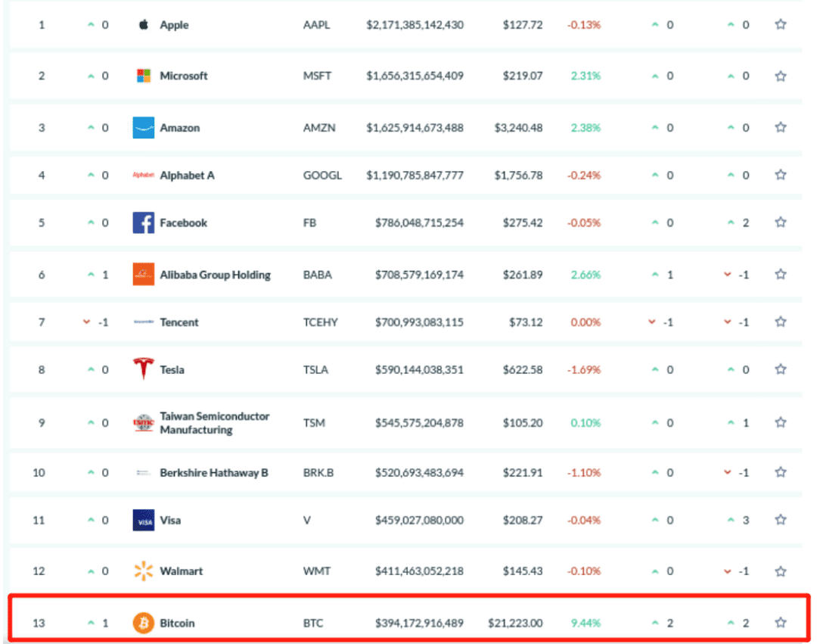This screenshot has width=817, height=644.
Task: Star Tesla as a favorite
Action: [x=781, y=369]
